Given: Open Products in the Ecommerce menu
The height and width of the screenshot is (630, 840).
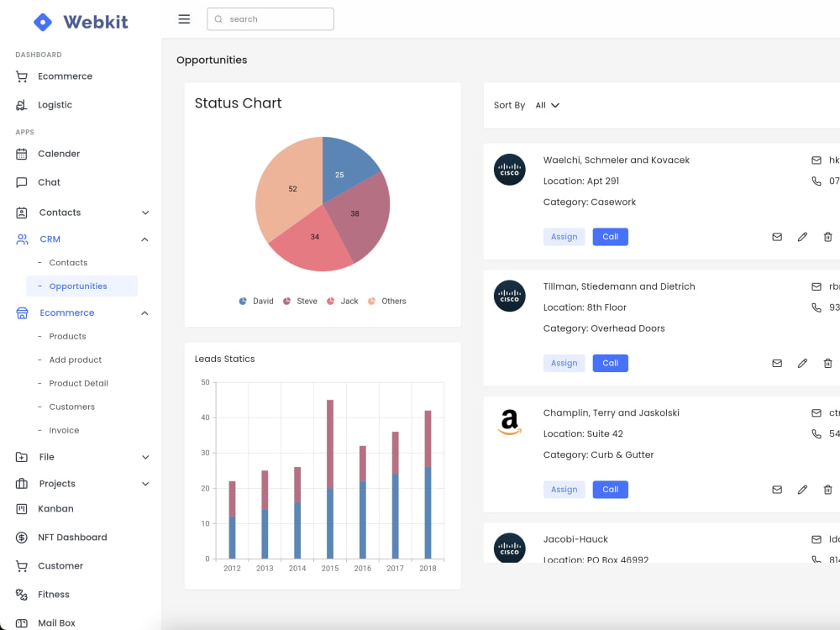Looking at the screenshot, I should click(67, 337).
